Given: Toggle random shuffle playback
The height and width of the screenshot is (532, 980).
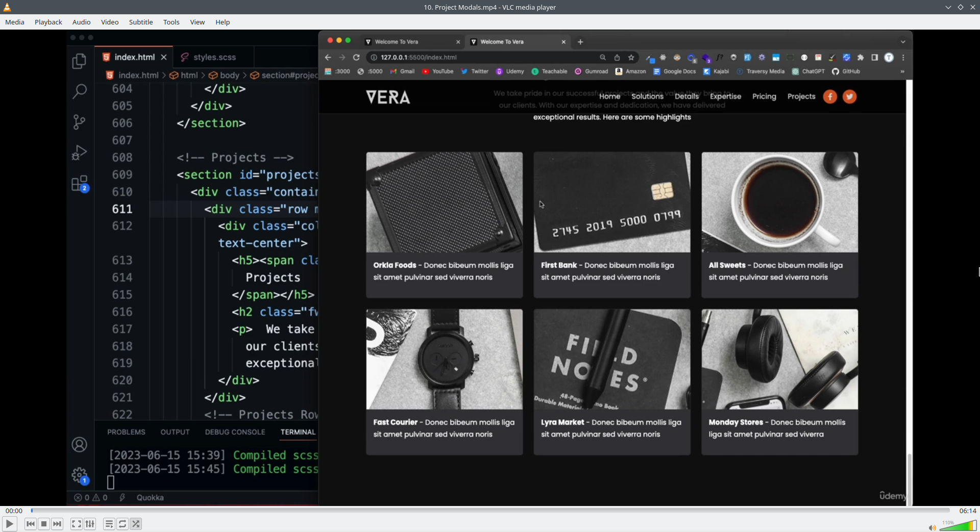Looking at the screenshot, I should [136, 524].
